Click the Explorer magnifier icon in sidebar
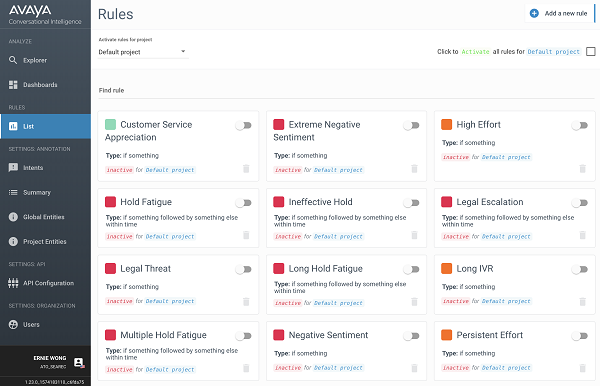Viewport: 600px width, 386px height. [13, 60]
